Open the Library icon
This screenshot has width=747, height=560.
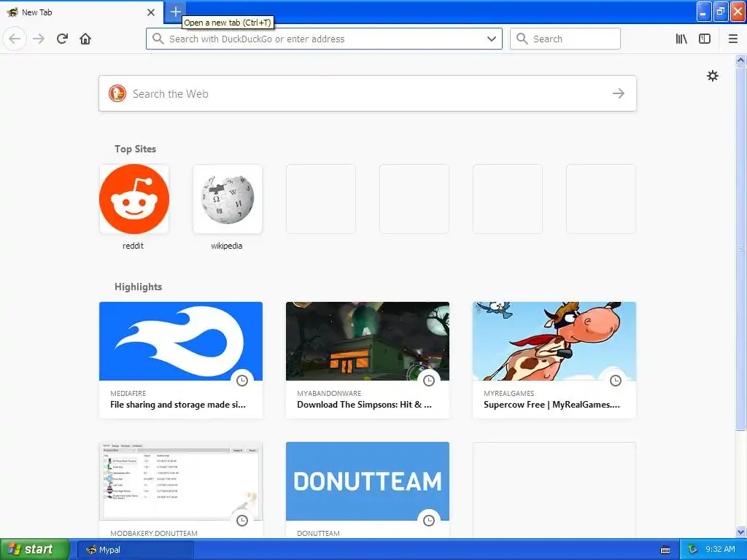(x=681, y=39)
